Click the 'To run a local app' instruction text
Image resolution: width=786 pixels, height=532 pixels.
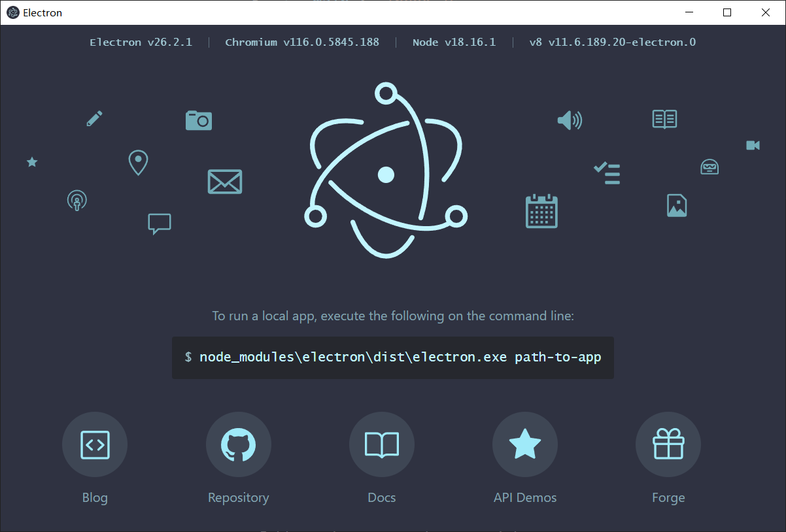click(393, 316)
